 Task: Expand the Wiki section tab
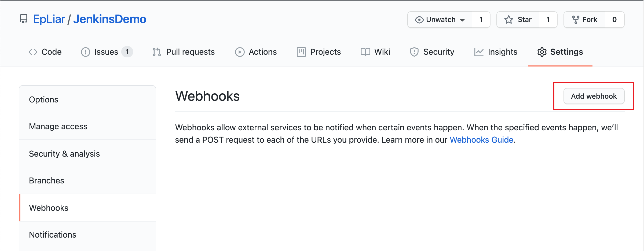(x=376, y=52)
